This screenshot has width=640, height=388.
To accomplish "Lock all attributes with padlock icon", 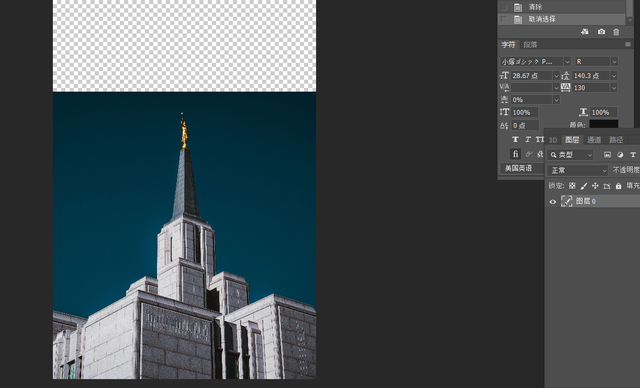I will pyautogui.click(x=618, y=186).
